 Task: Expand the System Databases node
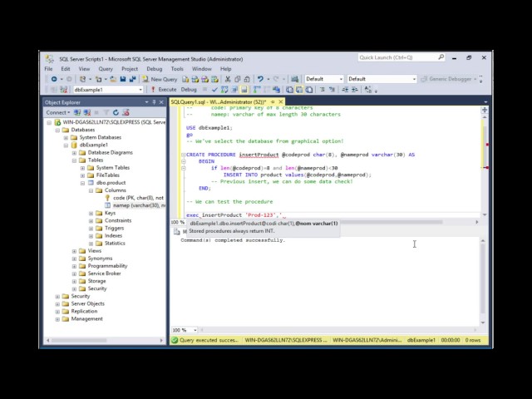(x=66, y=138)
